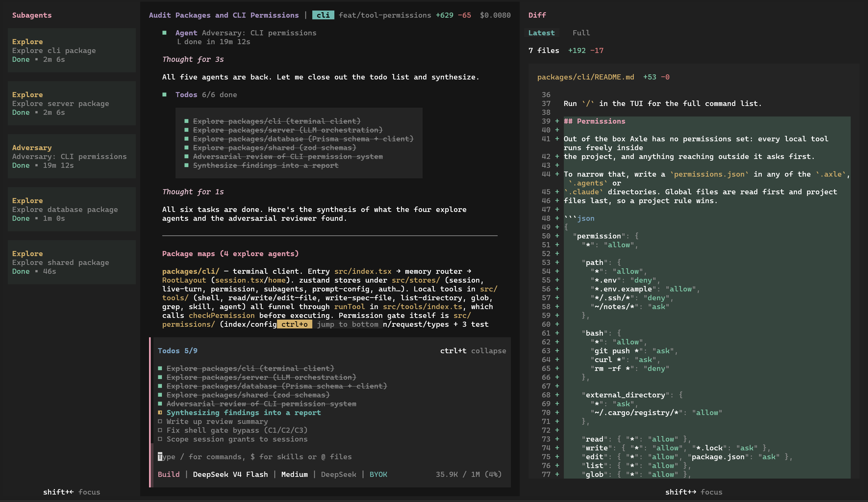Open the Explore cli package subagent card
The width and height of the screenshot is (868, 502).
pyautogui.click(x=72, y=50)
